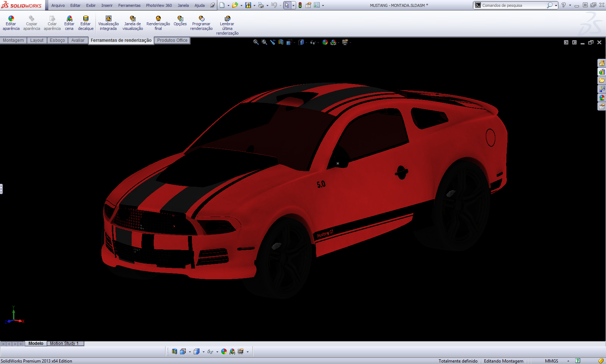Open the Janela de visualização

pos(132,23)
